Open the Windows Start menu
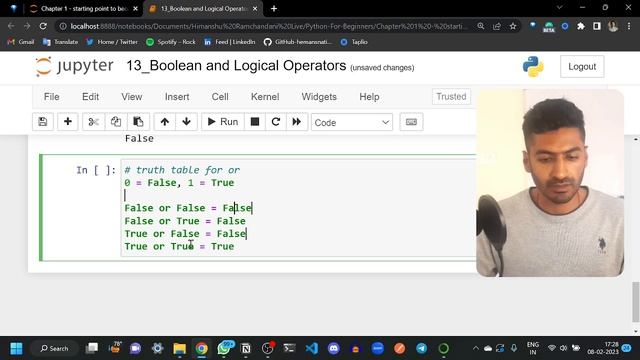640x360 pixels. click(x=16, y=349)
